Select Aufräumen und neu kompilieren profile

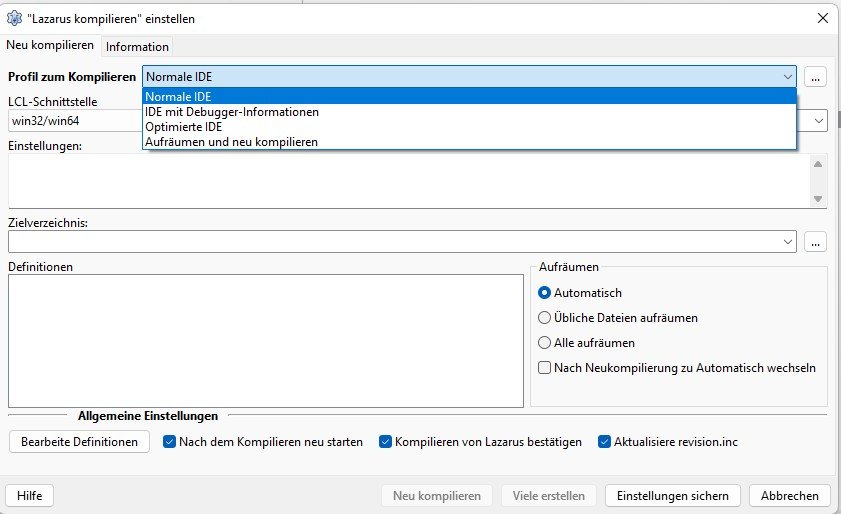click(x=469, y=142)
